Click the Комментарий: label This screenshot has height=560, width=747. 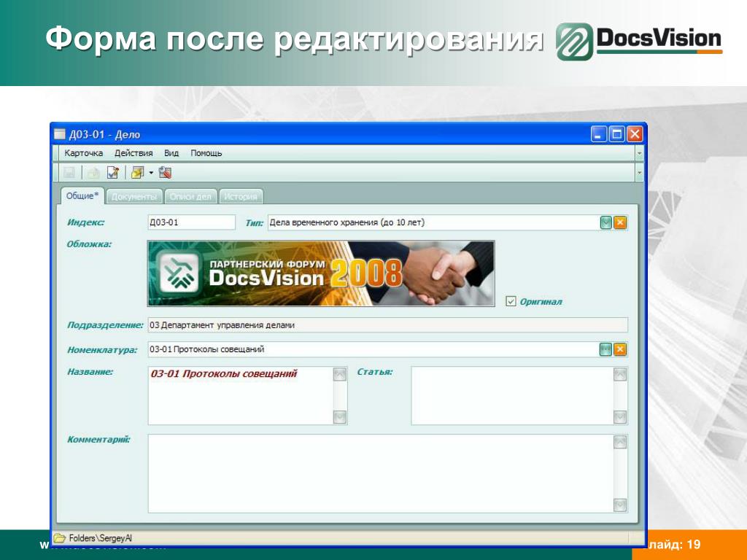(x=98, y=439)
